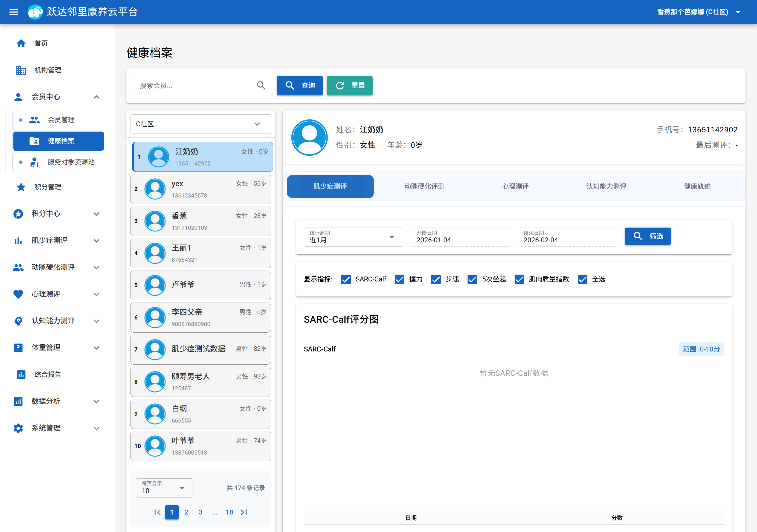
Task: Switch to the 肌少症测评 tab
Action: (x=330, y=187)
